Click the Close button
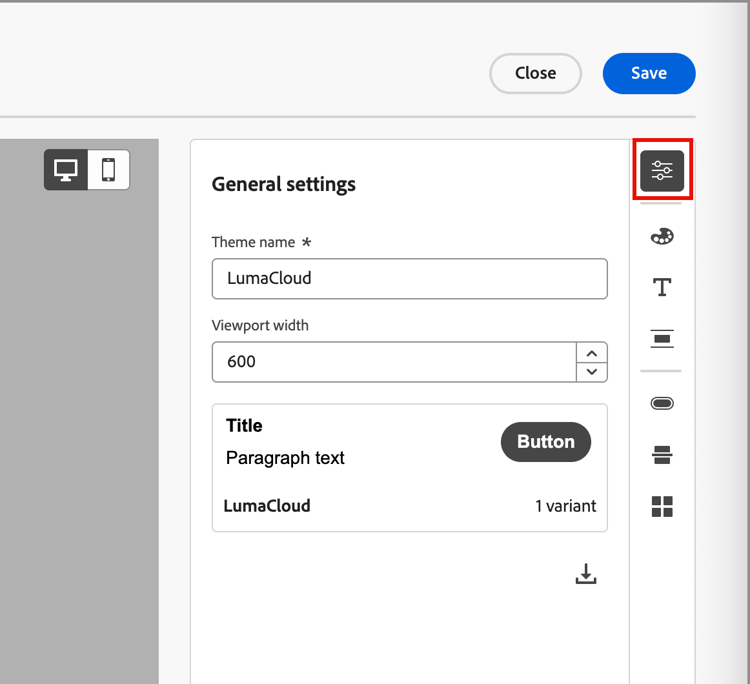 [x=535, y=73]
